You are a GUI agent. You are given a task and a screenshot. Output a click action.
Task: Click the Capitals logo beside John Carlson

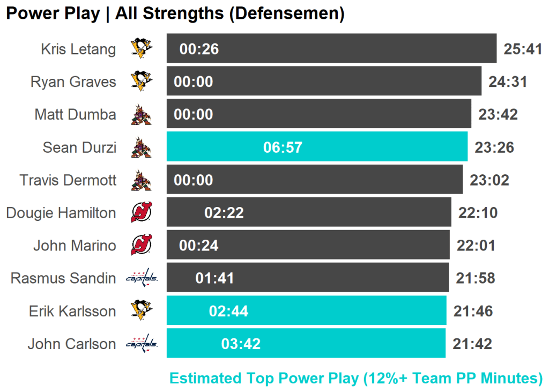142,344
